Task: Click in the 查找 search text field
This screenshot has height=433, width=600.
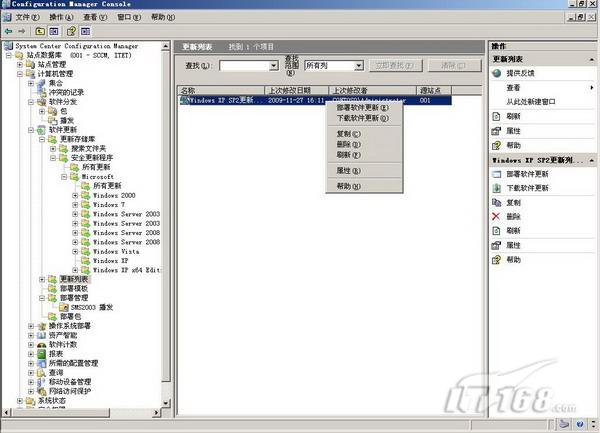Action: 245,66
